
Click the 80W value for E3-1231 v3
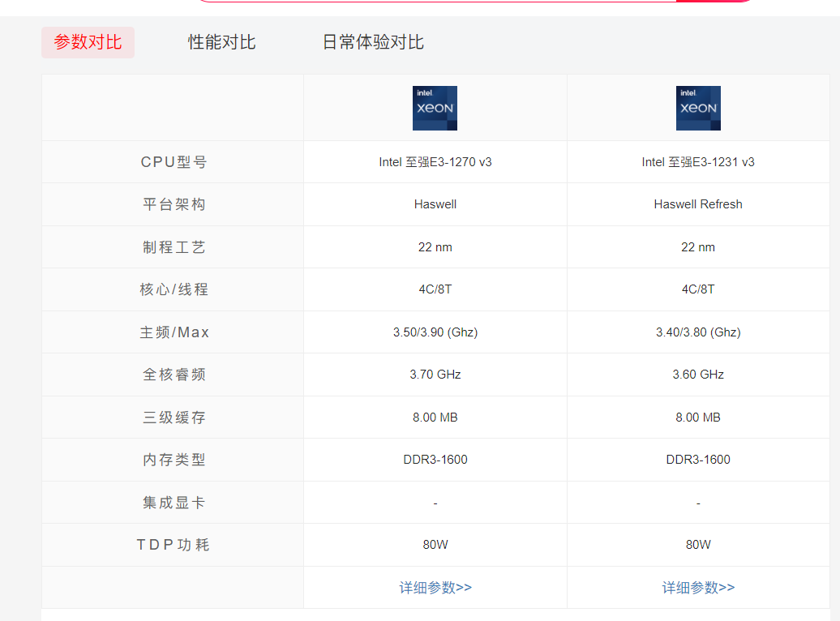[698, 545]
